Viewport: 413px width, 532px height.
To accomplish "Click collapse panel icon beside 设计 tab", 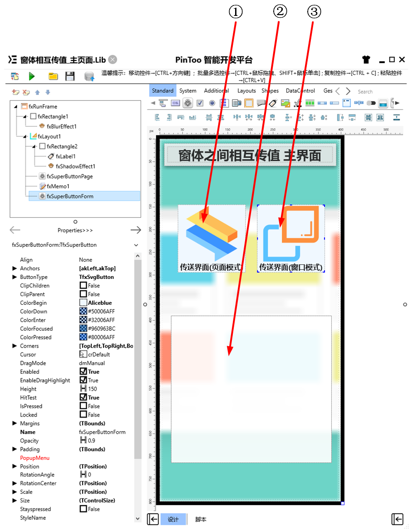I will (153, 519).
